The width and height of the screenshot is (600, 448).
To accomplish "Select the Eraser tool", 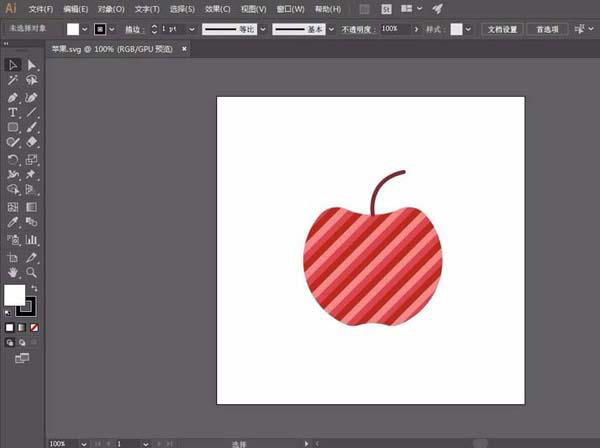I will pyautogui.click(x=31, y=142).
